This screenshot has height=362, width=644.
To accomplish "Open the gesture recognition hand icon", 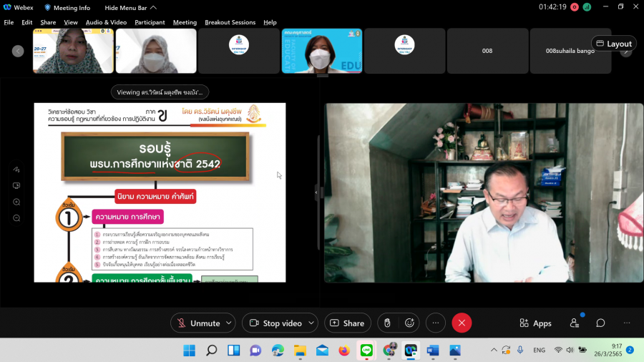I will (387, 323).
